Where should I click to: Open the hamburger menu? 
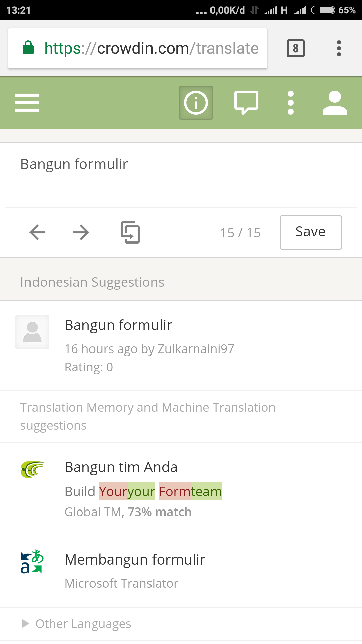27,103
